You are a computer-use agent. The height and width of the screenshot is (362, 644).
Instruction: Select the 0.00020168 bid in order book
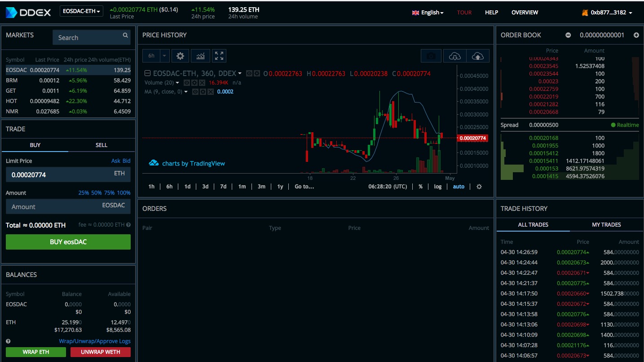[x=569, y=138]
